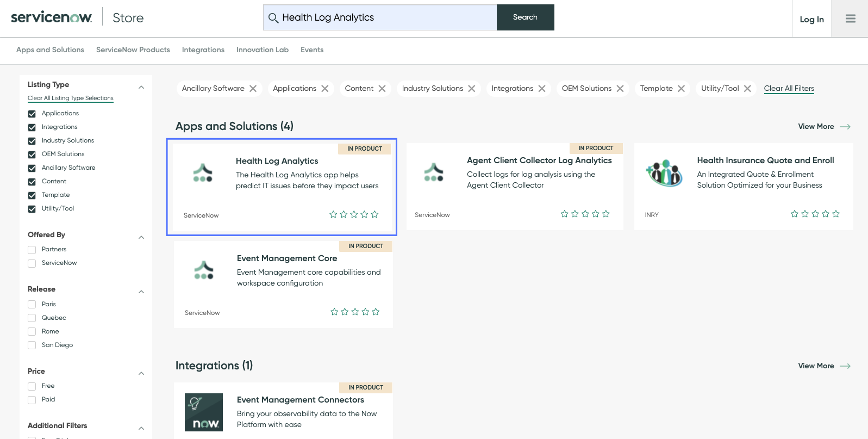
Task: Check the Free price checkbox
Action: [32, 386]
